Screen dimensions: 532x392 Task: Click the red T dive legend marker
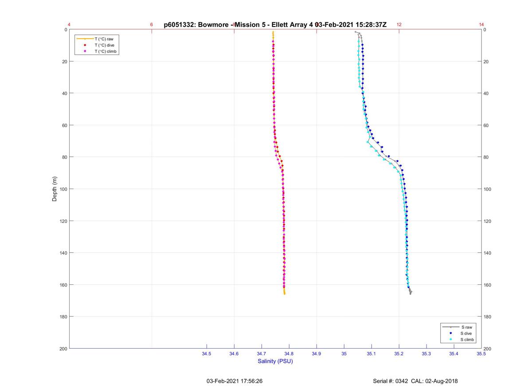coord(85,45)
